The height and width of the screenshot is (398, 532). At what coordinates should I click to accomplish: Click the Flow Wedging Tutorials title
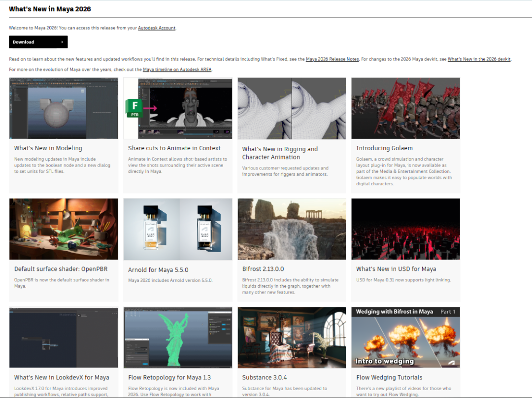click(x=389, y=378)
